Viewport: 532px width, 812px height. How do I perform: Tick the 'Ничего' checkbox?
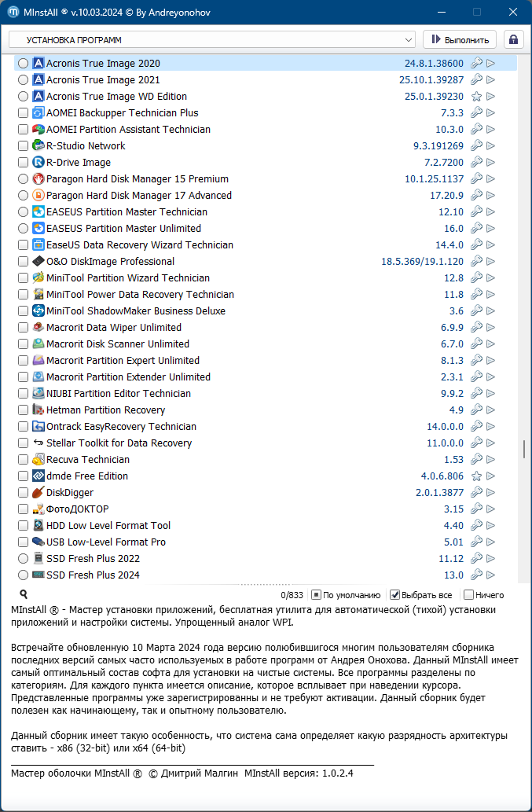469,595
